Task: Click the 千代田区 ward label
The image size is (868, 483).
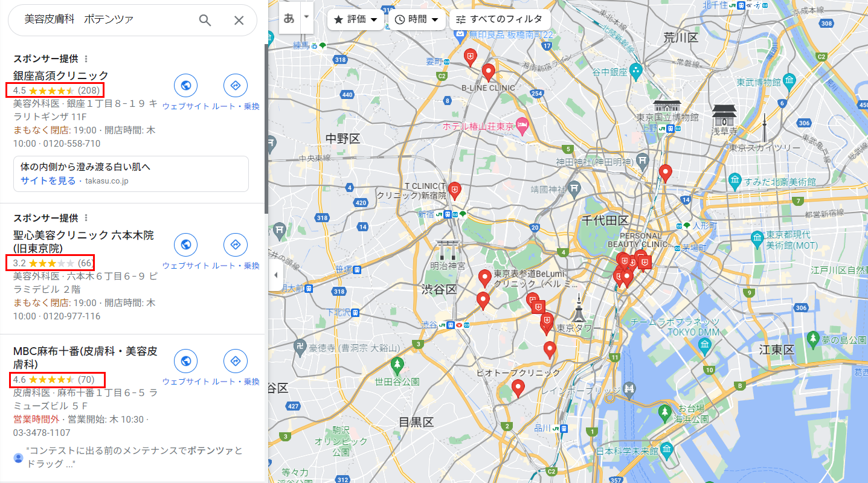Action: click(605, 220)
